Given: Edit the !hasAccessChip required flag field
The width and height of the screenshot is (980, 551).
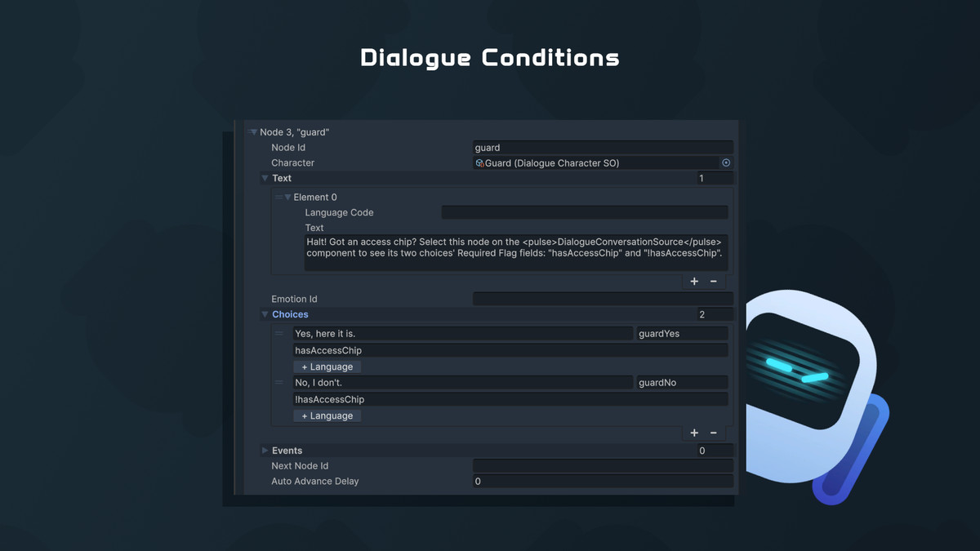Looking at the screenshot, I should pos(510,399).
